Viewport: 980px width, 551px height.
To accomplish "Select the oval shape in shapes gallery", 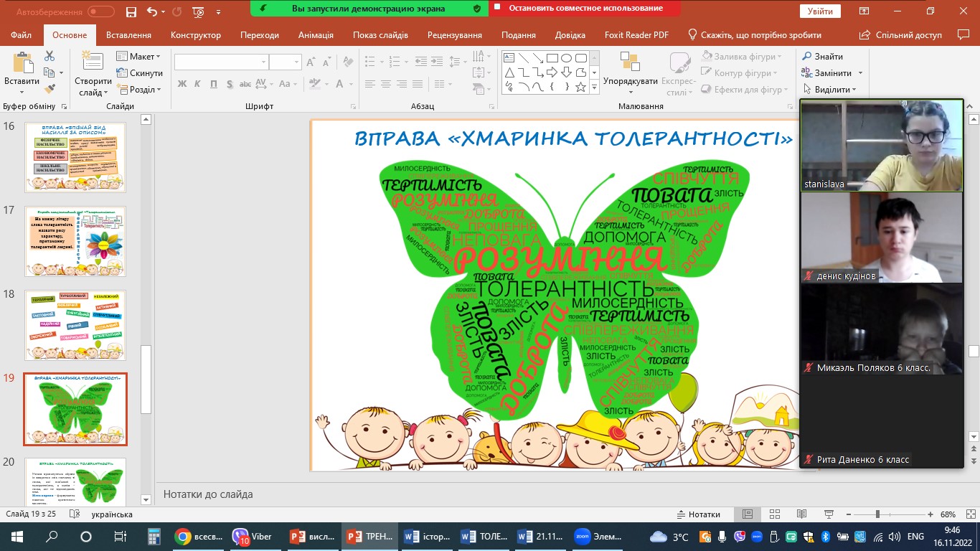I will click(x=566, y=58).
